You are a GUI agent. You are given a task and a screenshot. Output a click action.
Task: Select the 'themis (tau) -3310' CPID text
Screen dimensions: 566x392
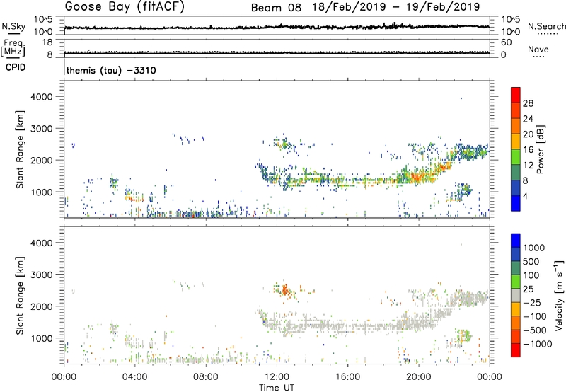click(x=111, y=70)
